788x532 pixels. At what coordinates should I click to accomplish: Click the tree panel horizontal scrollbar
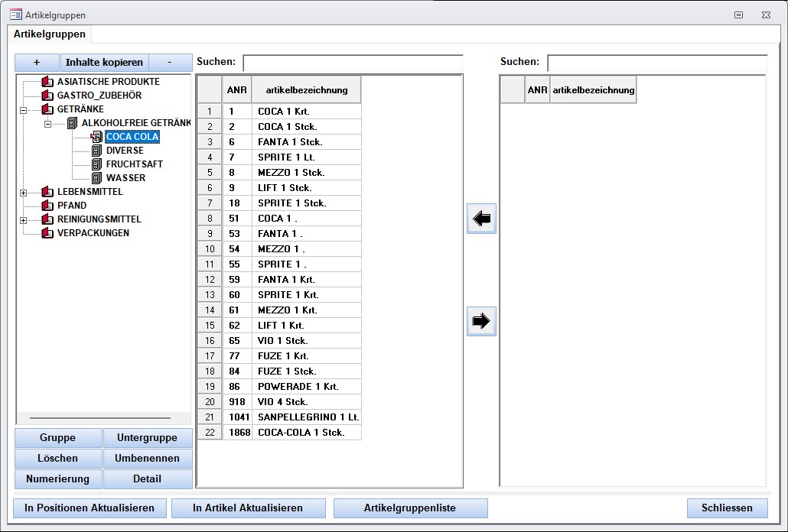coord(99,418)
